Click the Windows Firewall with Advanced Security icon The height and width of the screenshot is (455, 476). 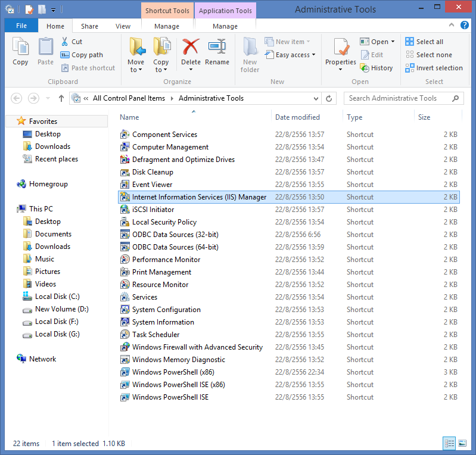tap(125, 347)
